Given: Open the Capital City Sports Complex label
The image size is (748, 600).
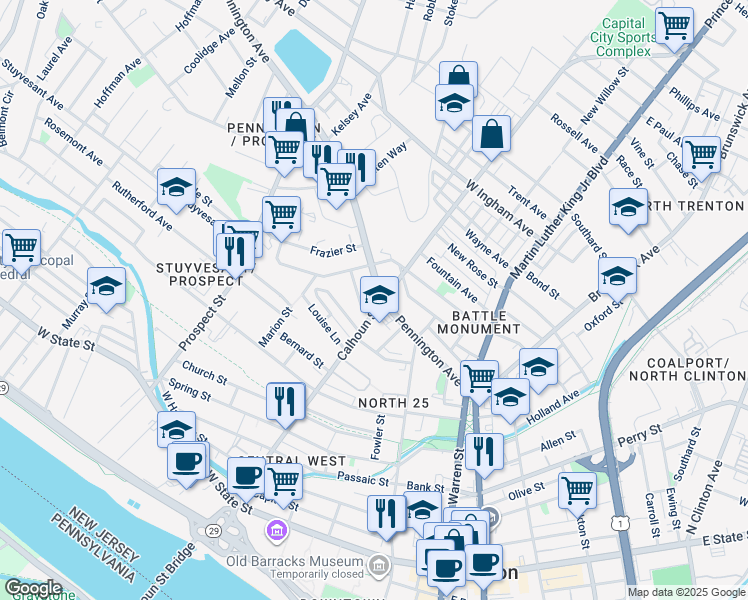Looking at the screenshot, I should [x=623, y=37].
